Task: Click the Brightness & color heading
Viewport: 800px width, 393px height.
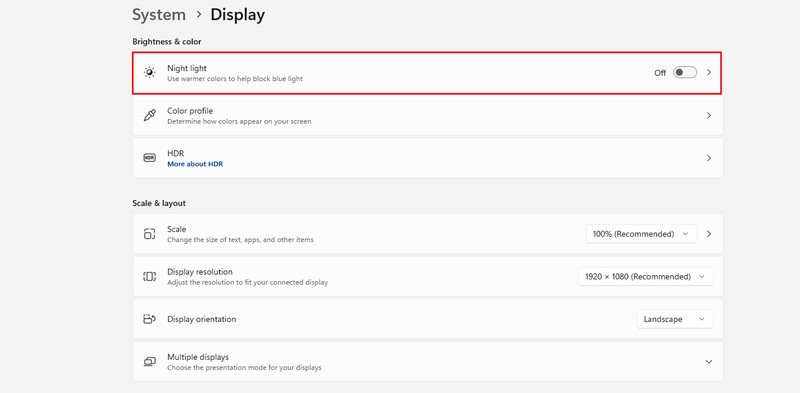Action: (x=167, y=42)
